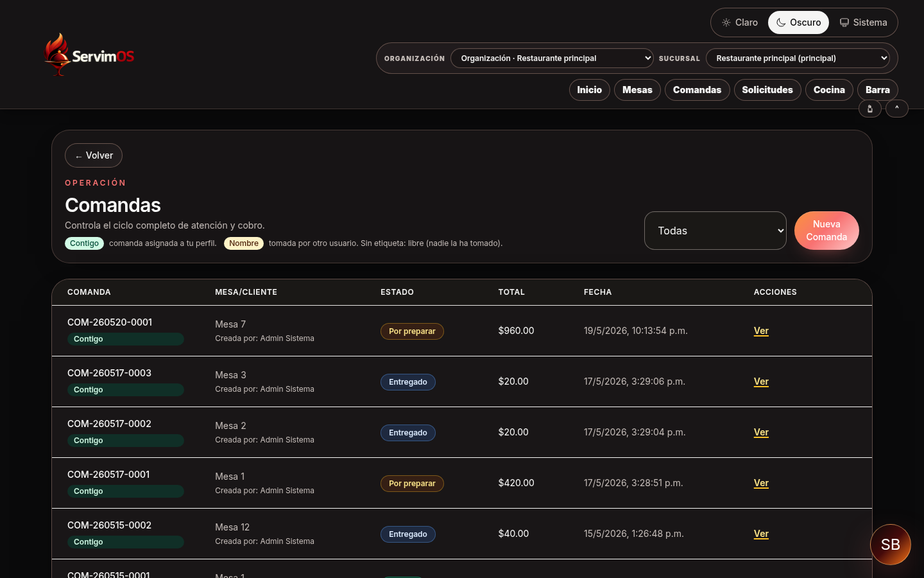
Task: Click the moon icon for Oscuro theme
Action: (x=781, y=22)
